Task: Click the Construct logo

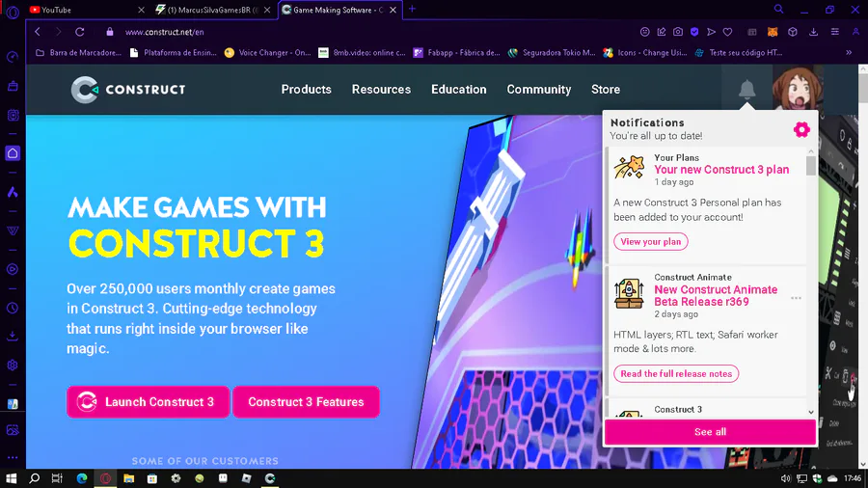Action: point(128,90)
